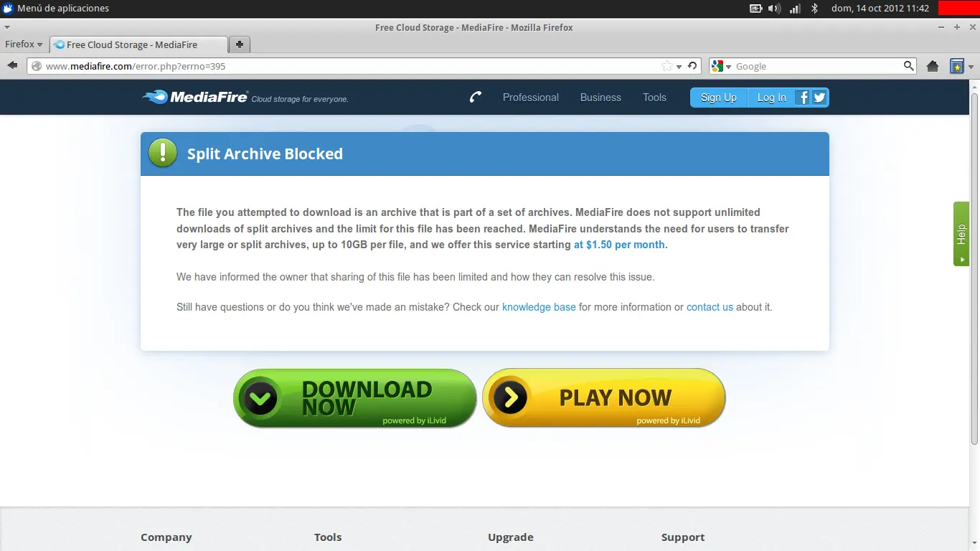This screenshot has width=980, height=551.
Task: Click the Upgrade footer heading
Action: point(511,537)
